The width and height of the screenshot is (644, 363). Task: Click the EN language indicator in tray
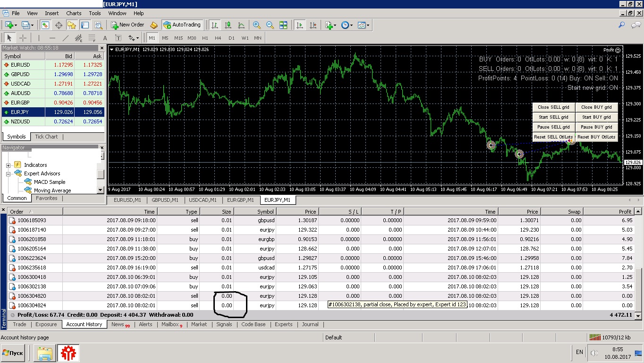click(x=579, y=352)
